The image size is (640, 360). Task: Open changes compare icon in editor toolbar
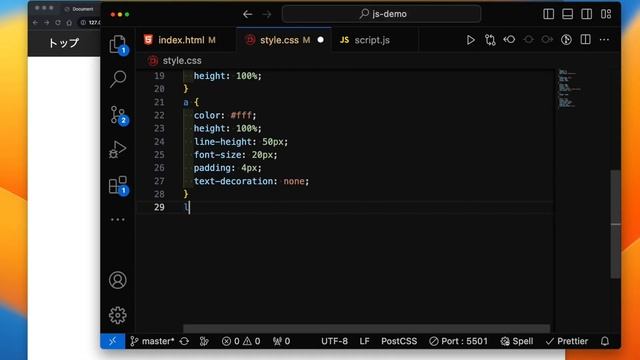490,40
